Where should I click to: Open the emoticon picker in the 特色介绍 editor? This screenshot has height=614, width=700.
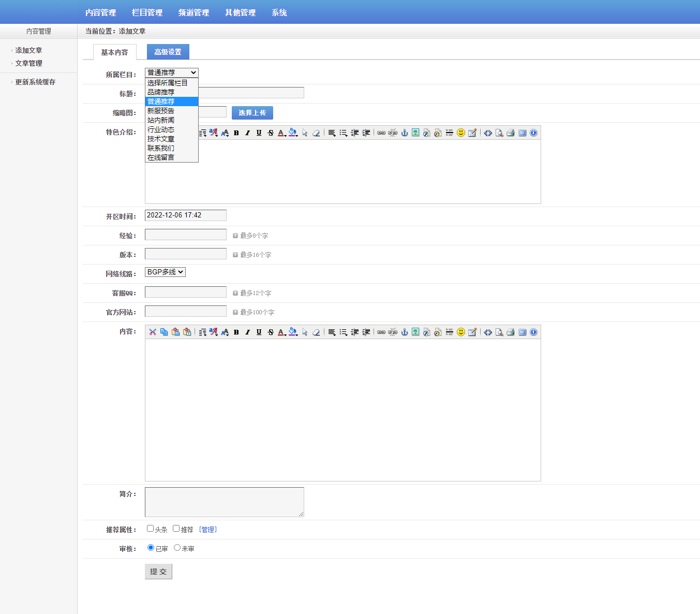coord(461,133)
